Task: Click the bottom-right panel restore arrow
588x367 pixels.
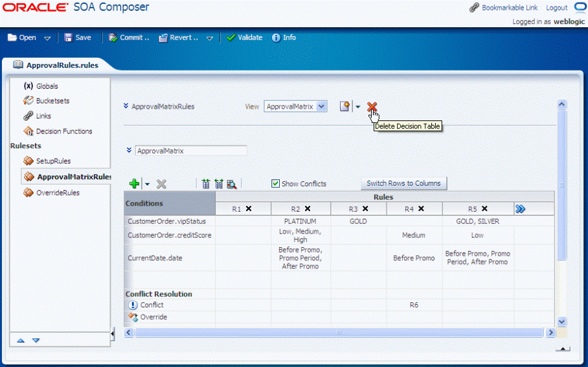Action: click(563, 349)
